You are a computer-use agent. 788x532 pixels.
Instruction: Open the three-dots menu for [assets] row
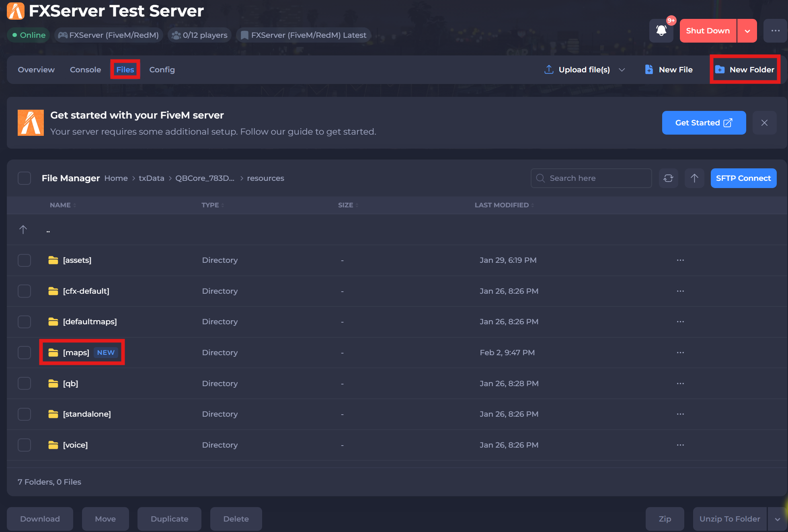coord(680,260)
